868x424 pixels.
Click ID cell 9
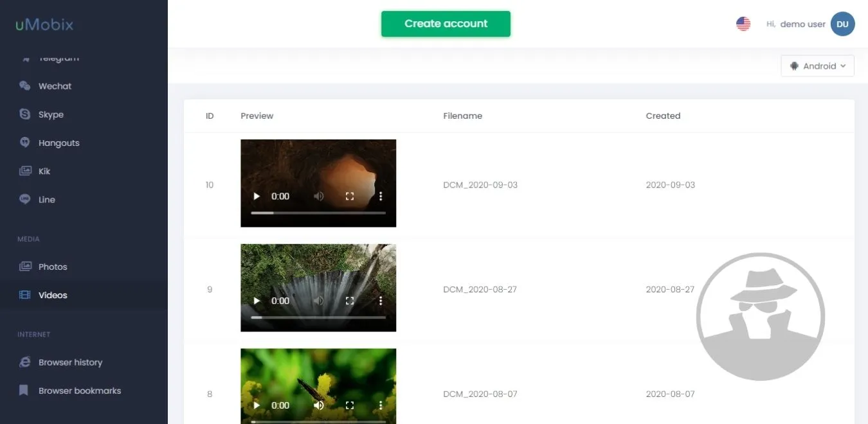click(x=210, y=290)
